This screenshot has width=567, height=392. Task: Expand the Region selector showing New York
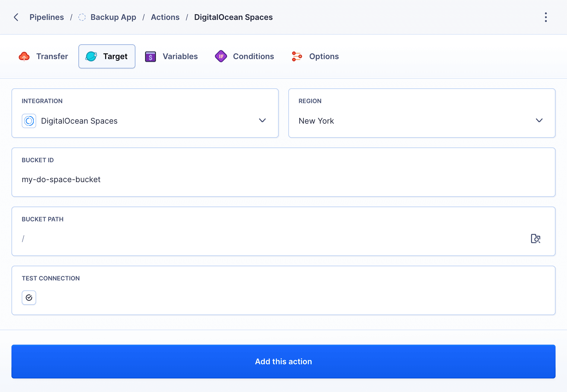click(539, 120)
